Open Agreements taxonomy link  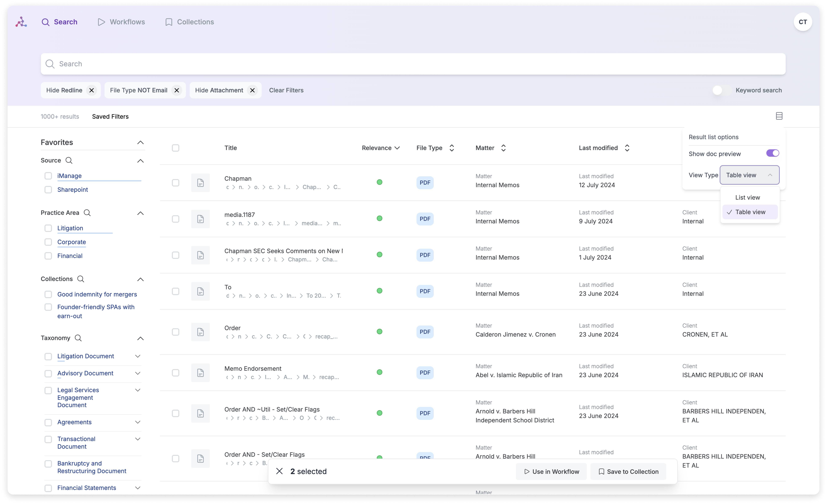tap(74, 422)
